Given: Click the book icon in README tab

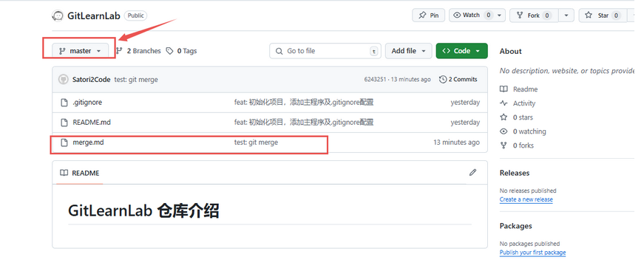Looking at the screenshot, I should pos(64,173).
